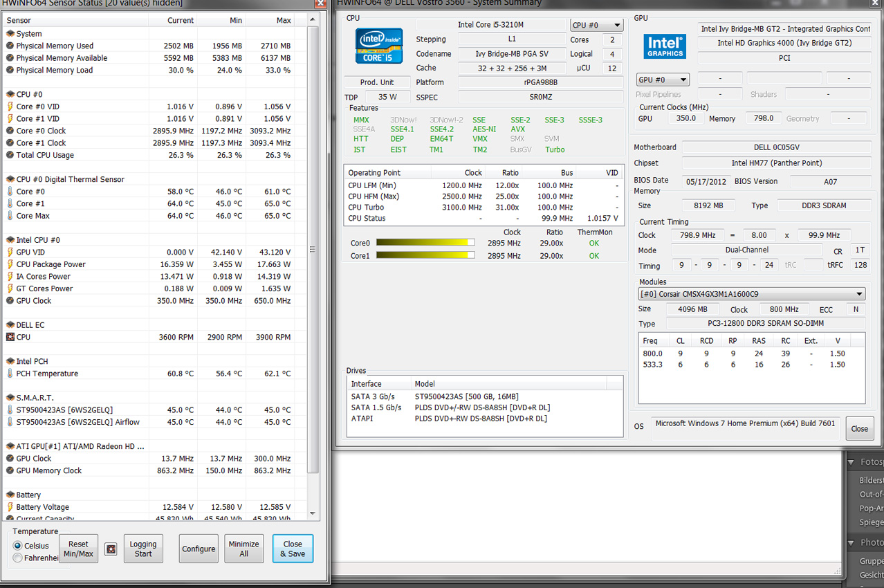The height and width of the screenshot is (588, 884).
Task: Expand the Fotos panel on the right edge
Action: pyautogui.click(x=851, y=461)
